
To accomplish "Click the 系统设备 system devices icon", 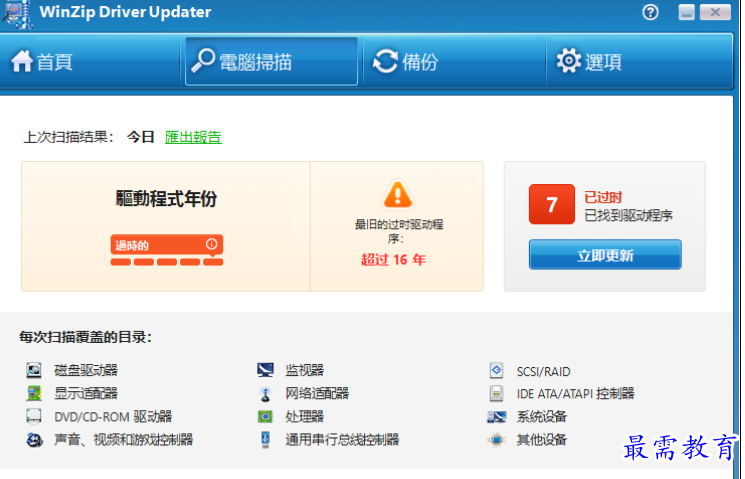I will (x=497, y=417).
